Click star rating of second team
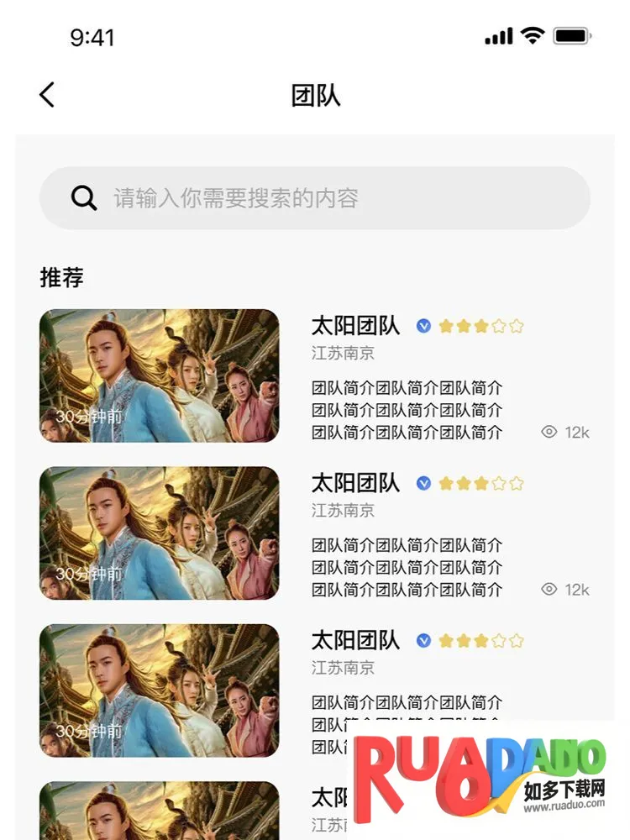This screenshot has height=840, width=630. pyautogui.click(x=480, y=483)
